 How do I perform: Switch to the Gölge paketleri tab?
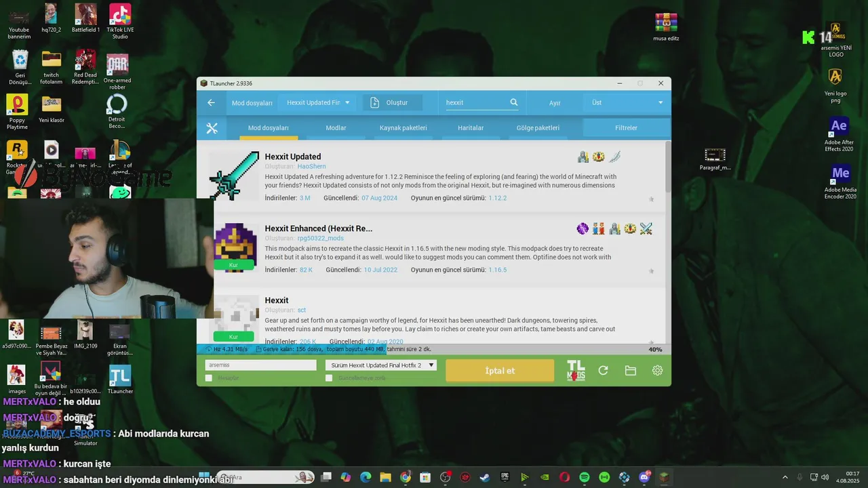pos(538,127)
